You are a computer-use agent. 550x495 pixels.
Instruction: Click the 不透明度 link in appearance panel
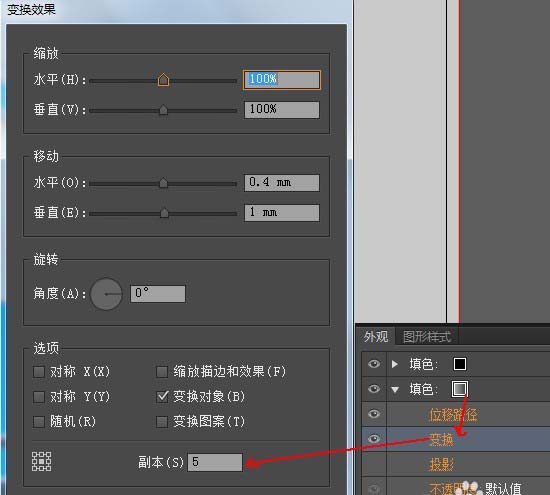452,488
